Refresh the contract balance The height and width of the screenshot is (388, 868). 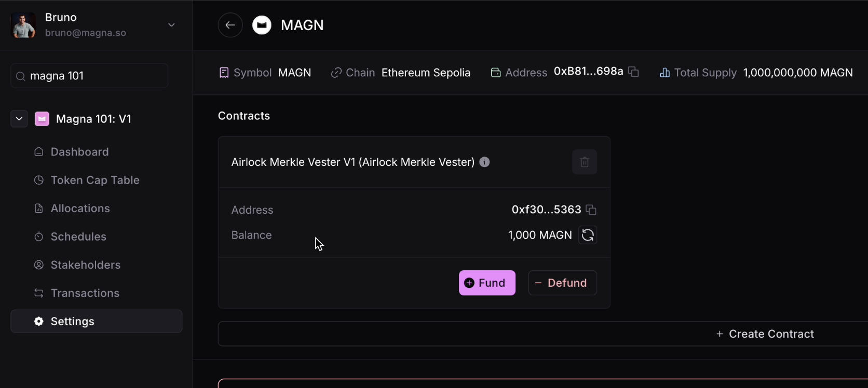click(588, 235)
